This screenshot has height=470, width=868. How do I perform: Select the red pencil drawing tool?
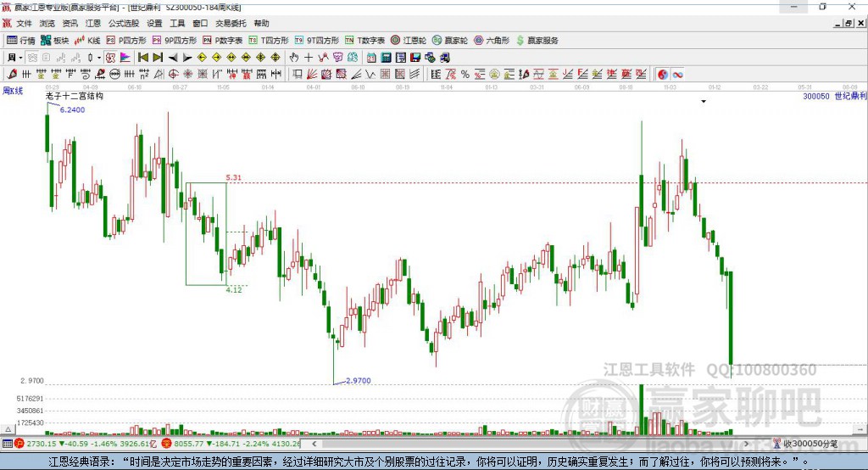[12, 75]
